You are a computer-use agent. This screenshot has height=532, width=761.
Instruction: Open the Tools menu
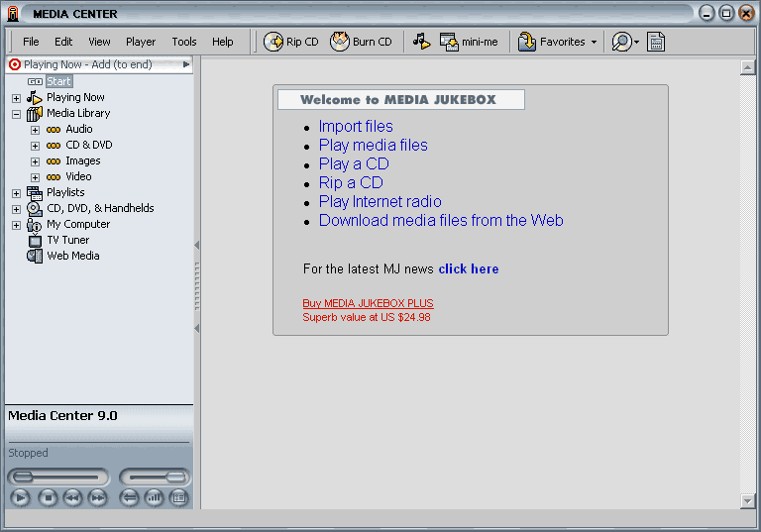184,42
